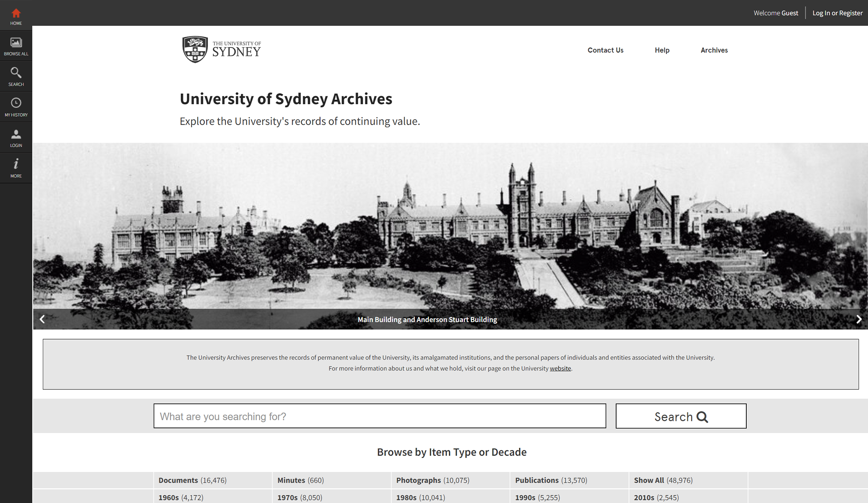Click the University of Sydney logo
868x503 pixels.
(x=221, y=49)
